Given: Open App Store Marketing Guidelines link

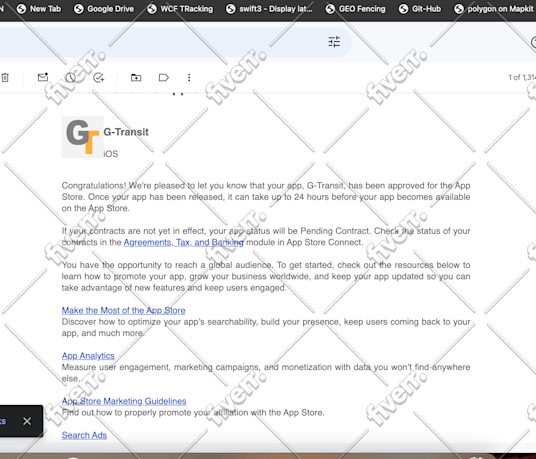Looking at the screenshot, I should [124, 401].
